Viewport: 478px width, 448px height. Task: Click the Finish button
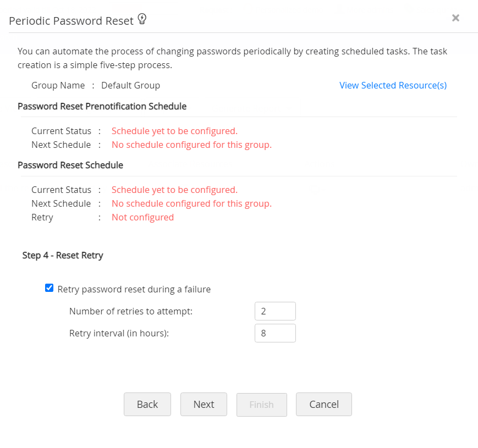pyautogui.click(x=261, y=404)
